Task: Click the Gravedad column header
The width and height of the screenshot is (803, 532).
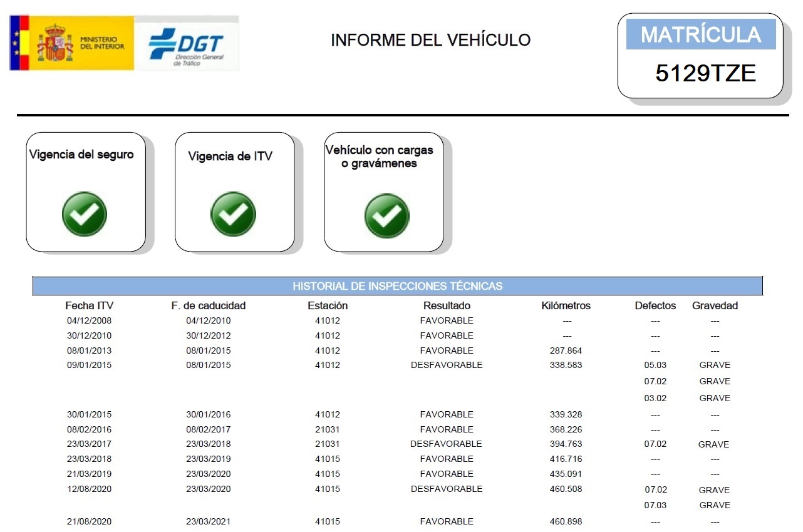Action: [715, 306]
